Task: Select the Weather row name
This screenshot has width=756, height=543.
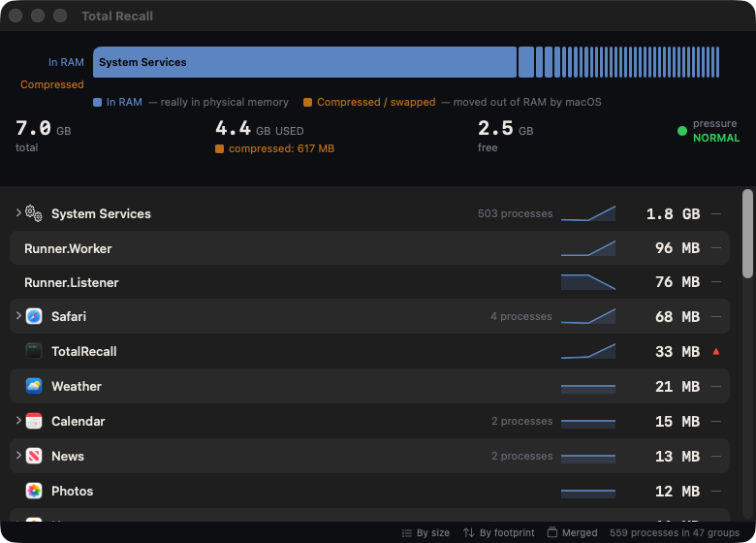Action: tap(77, 386)
